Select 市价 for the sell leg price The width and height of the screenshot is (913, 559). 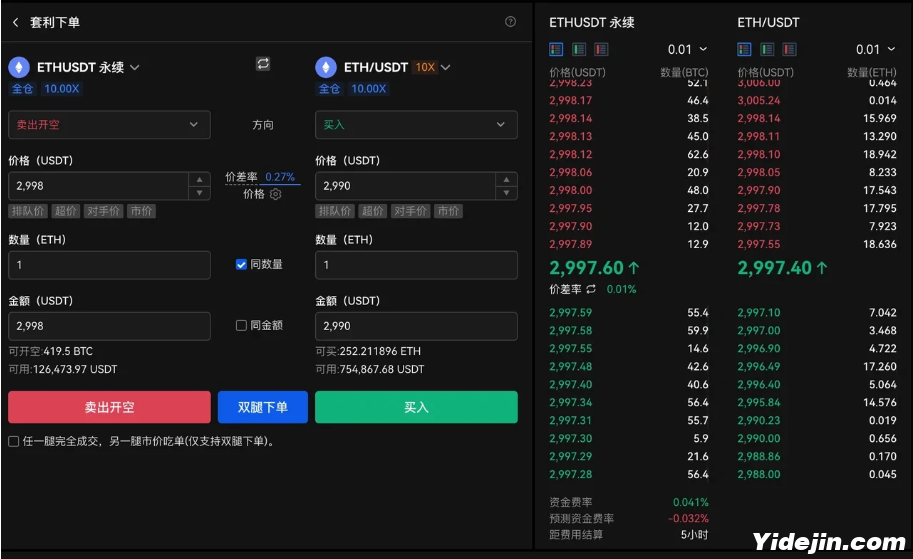click(141, 211)
